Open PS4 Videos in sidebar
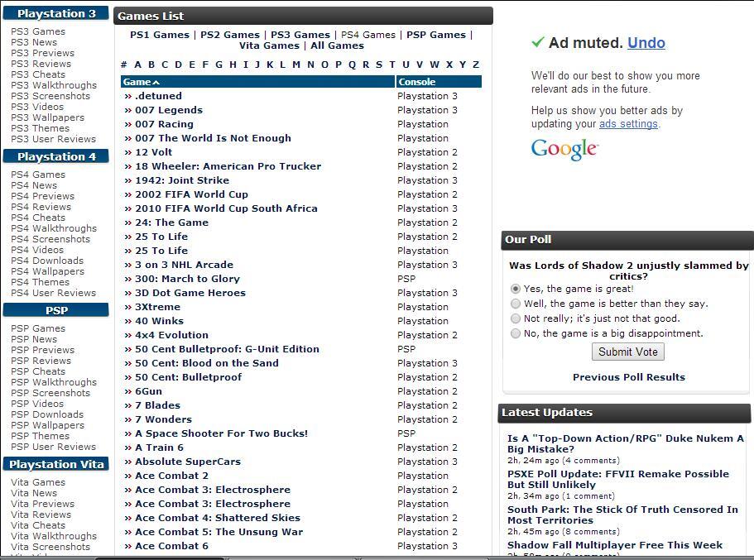This screenshot has width=754, height=560. (x=37, y=250)
